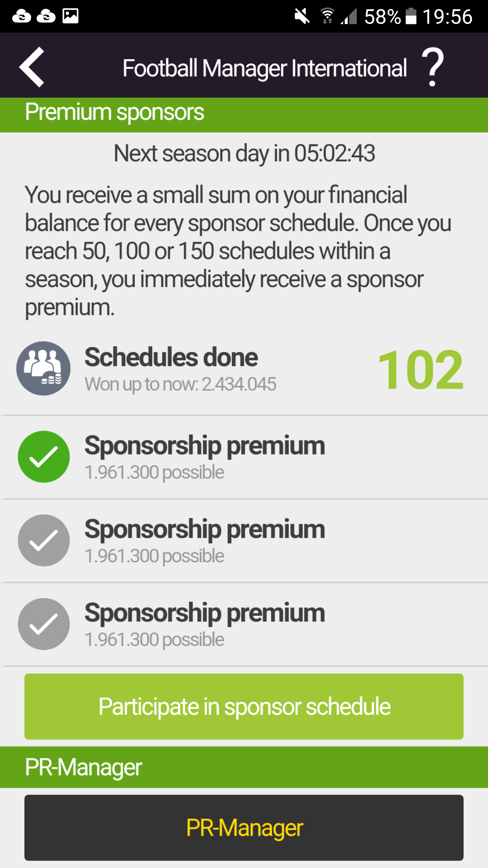Tap the battery indicator icon
488x868 pixels.
coord(411,16)
